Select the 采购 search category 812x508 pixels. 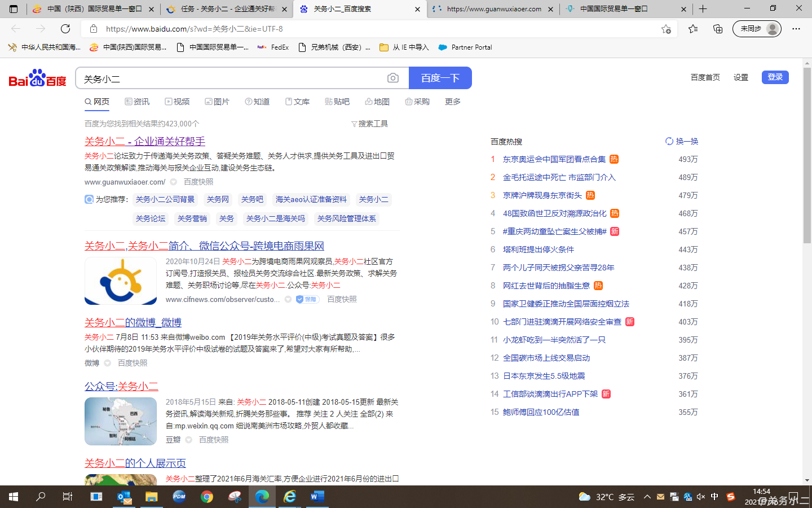(x=417, y=102)
